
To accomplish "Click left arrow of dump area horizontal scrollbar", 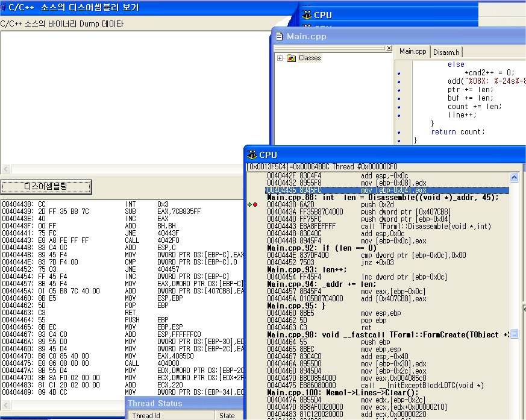I will tap(7, 169).
